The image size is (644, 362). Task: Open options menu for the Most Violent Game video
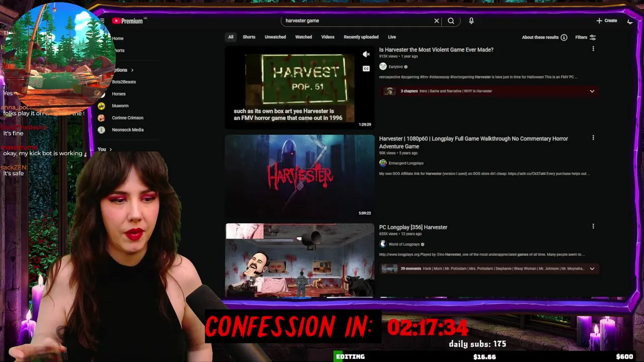[x=593, y=49]
